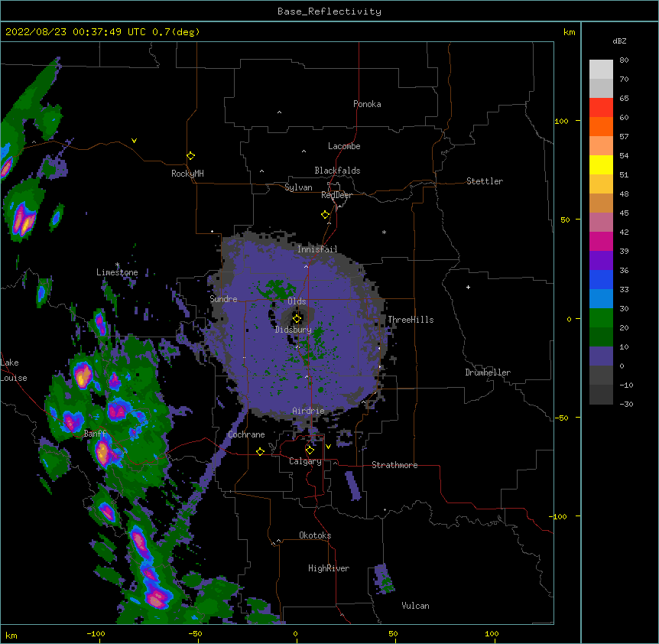Image resolution: width=659 pixels, height=644 pixels.
Task: Click the red 60-65 dBZ legend swatch
Action: 601,108
